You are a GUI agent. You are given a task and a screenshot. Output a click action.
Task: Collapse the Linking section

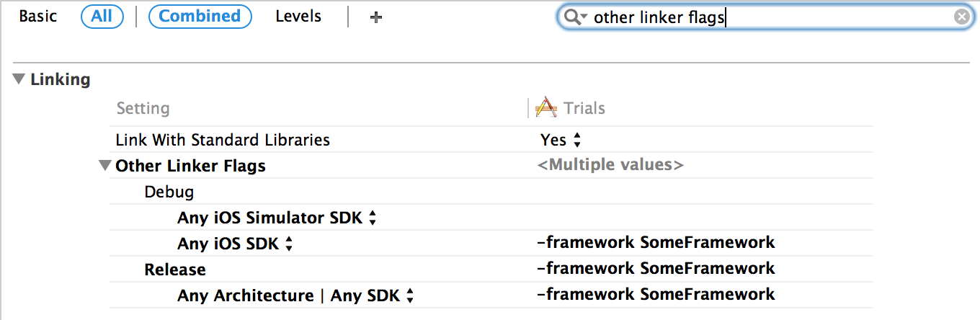pyautogui.click(x=19, y=79)
